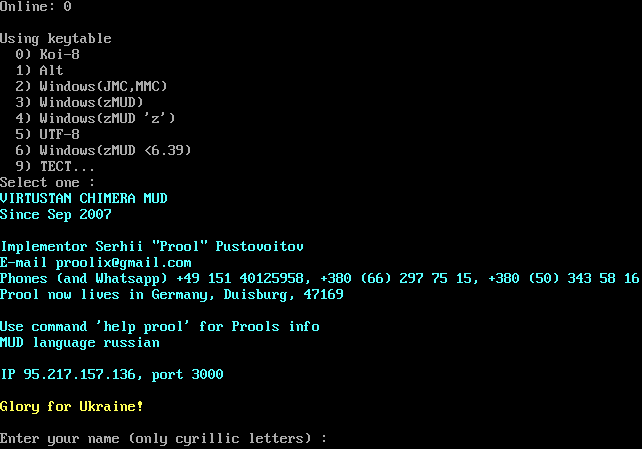This screenshot has height=449, width=642.
Task: Select the Windows(zMUD <6.39) option
Action: point(115,151)
